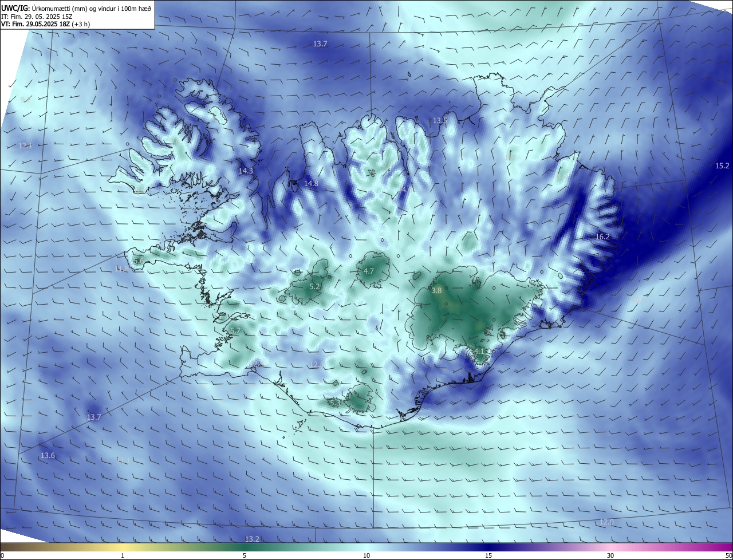Click the 11.8 value label
Image resolution: width=733 pixels, height=560 pixels.
(121, 269)
